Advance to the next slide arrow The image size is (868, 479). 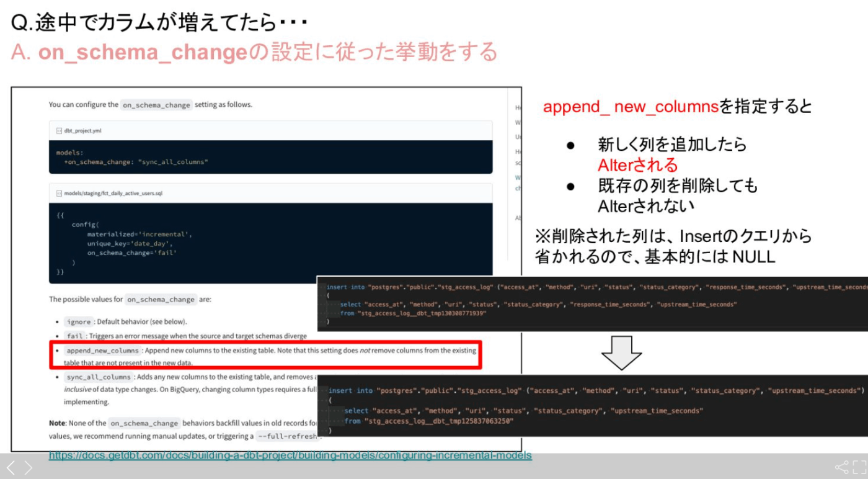coord(28,467)
